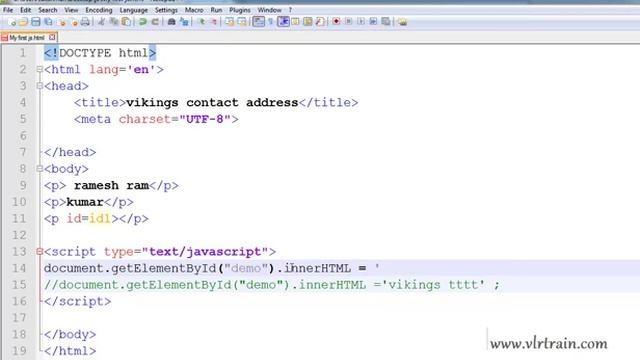This screenshot has width=640, height=360.
Task: Show the Document Map panel icon
Action: click(x=308, y=22)
